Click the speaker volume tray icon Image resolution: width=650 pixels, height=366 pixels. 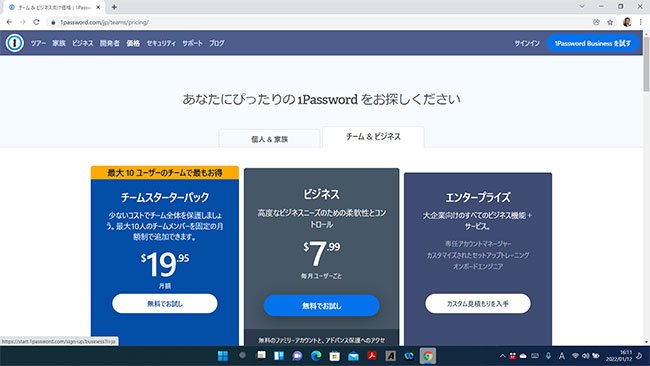coord(585,356)
